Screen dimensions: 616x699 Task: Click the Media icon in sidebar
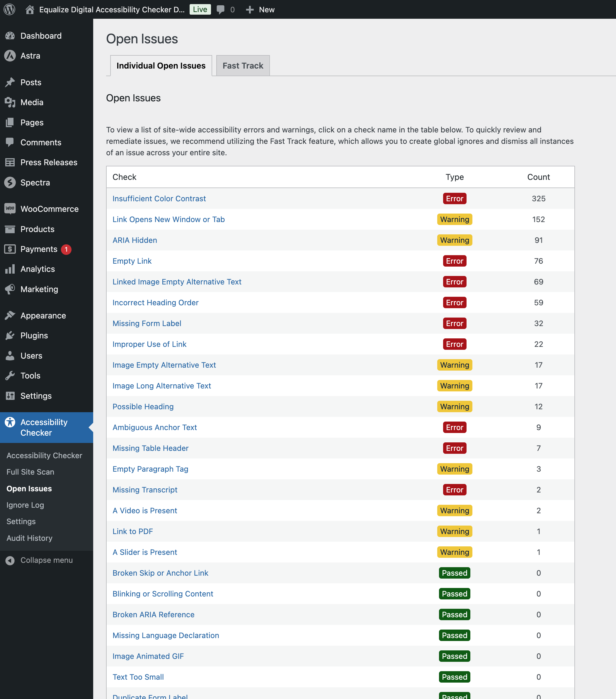pos(10,102)
